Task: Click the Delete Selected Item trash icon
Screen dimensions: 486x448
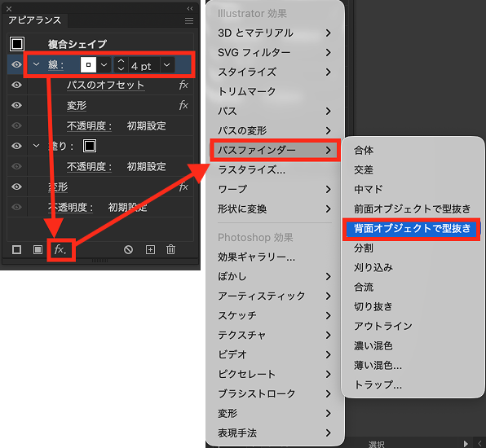Action: 170,249
